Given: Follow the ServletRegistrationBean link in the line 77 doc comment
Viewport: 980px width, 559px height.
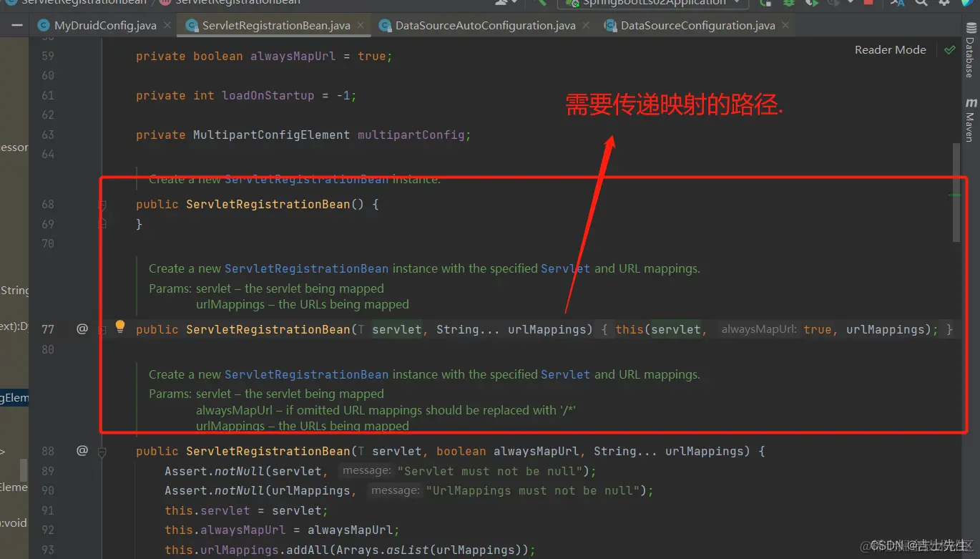Looking at the screenshot, I should point(307,268).
